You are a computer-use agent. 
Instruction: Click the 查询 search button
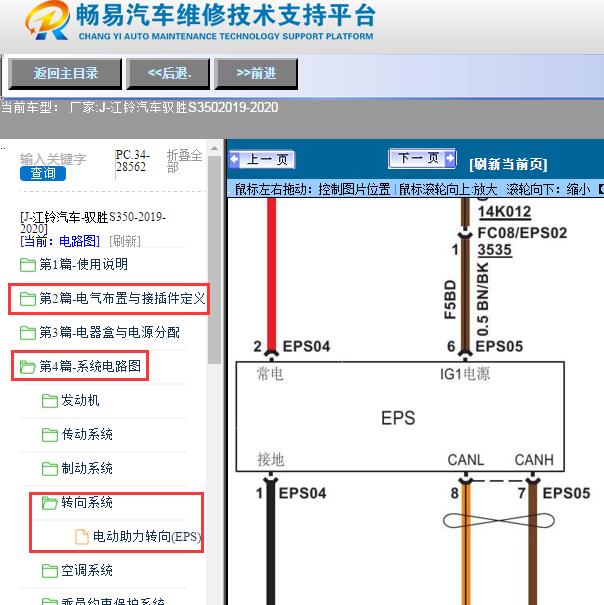tap(43, 173)
